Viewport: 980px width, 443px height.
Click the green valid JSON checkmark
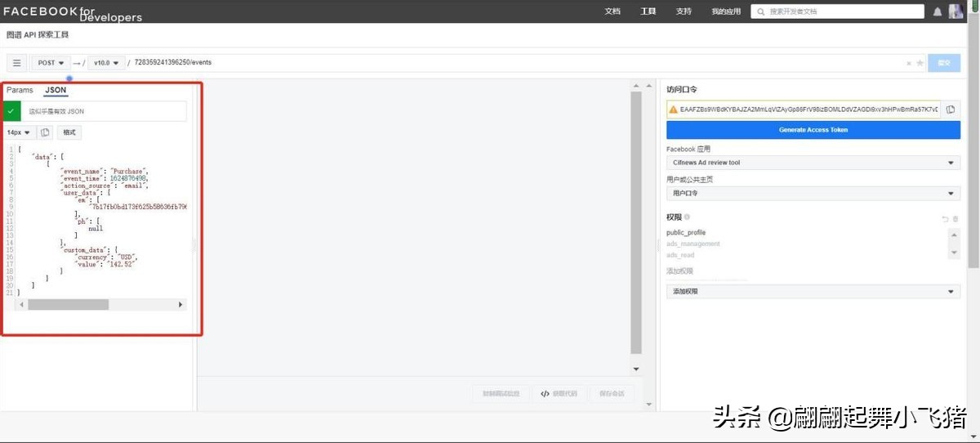[11, 111]
